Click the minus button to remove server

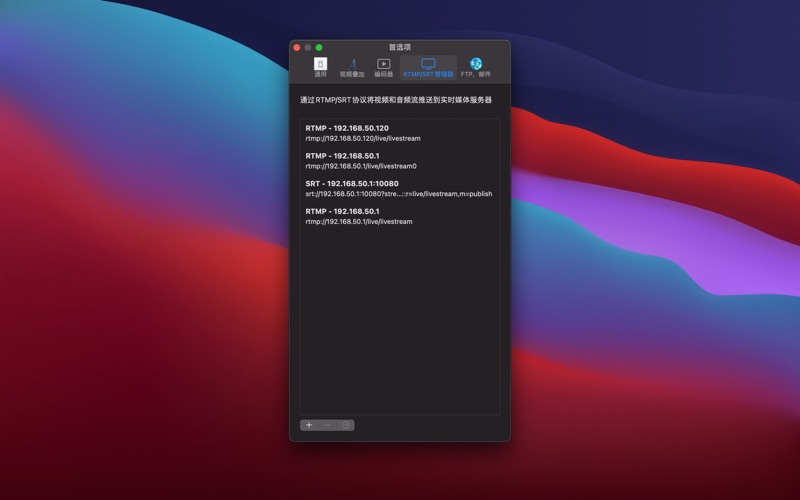(327, 425)
